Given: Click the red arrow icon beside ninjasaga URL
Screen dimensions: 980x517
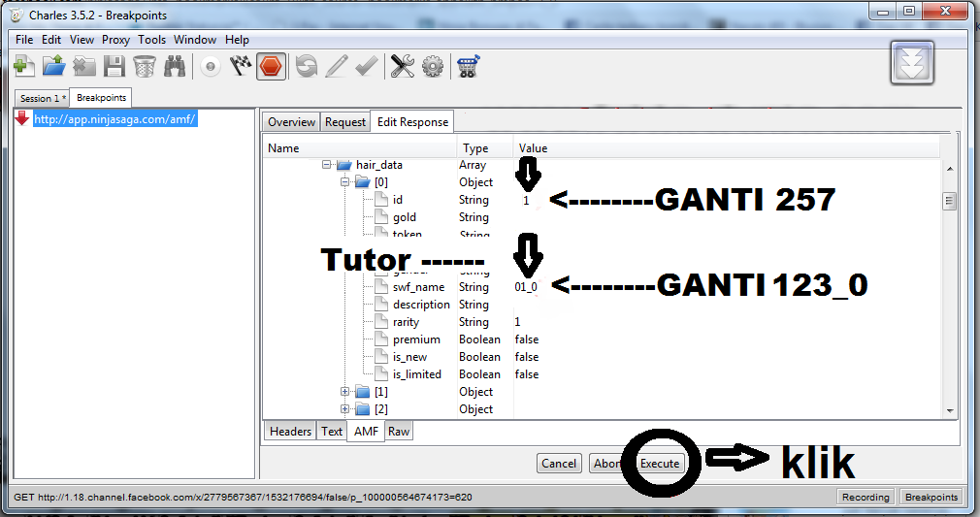Looking at the screenshot, I should (22, 118).
